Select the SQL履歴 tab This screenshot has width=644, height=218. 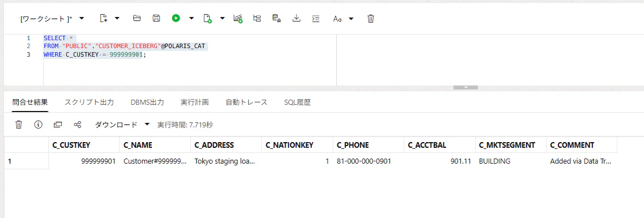coord(298,102)
